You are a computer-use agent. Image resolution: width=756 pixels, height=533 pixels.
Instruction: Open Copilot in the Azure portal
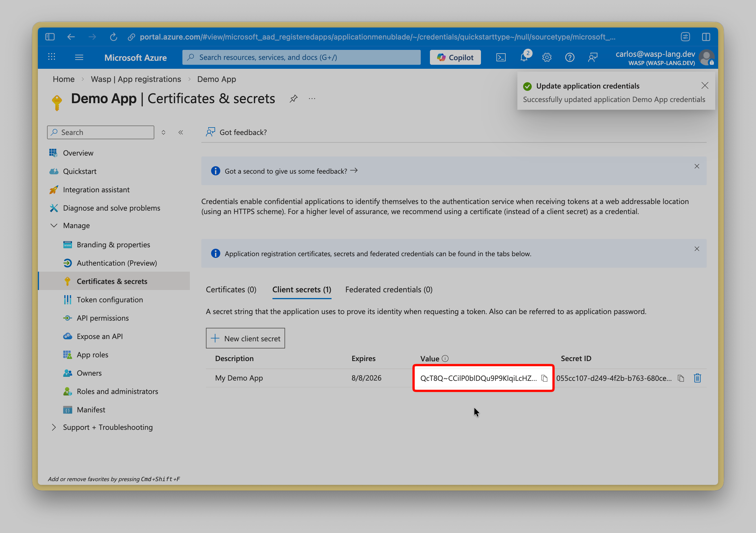(x=455, y=57)
